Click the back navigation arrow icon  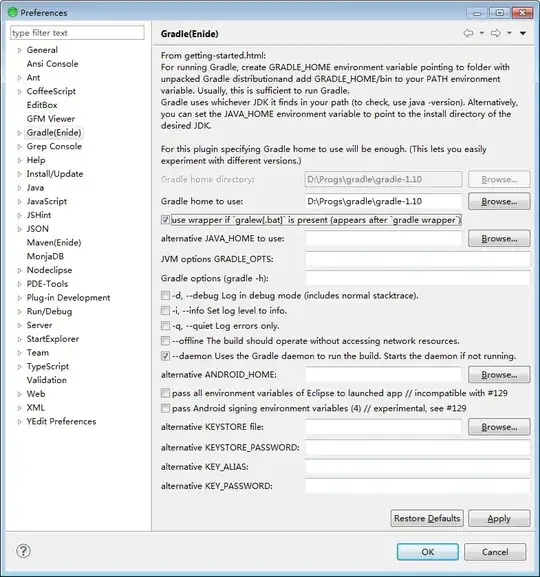468,33
